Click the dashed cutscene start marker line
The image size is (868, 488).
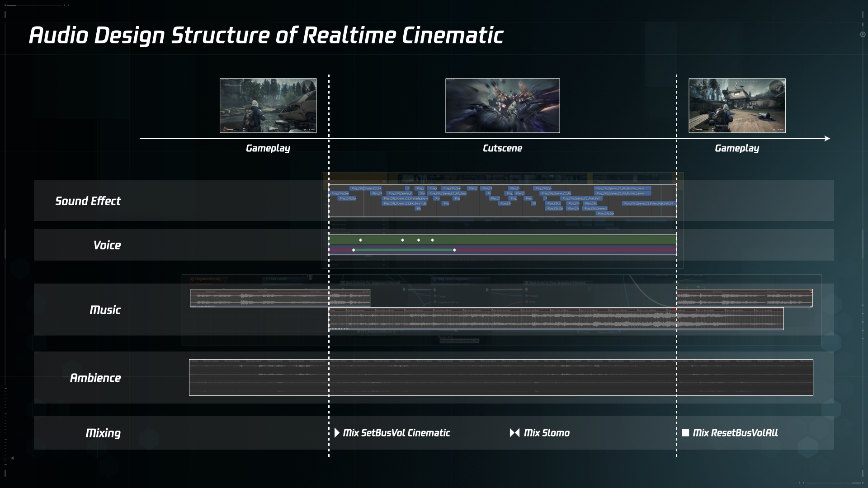[329, 266]
